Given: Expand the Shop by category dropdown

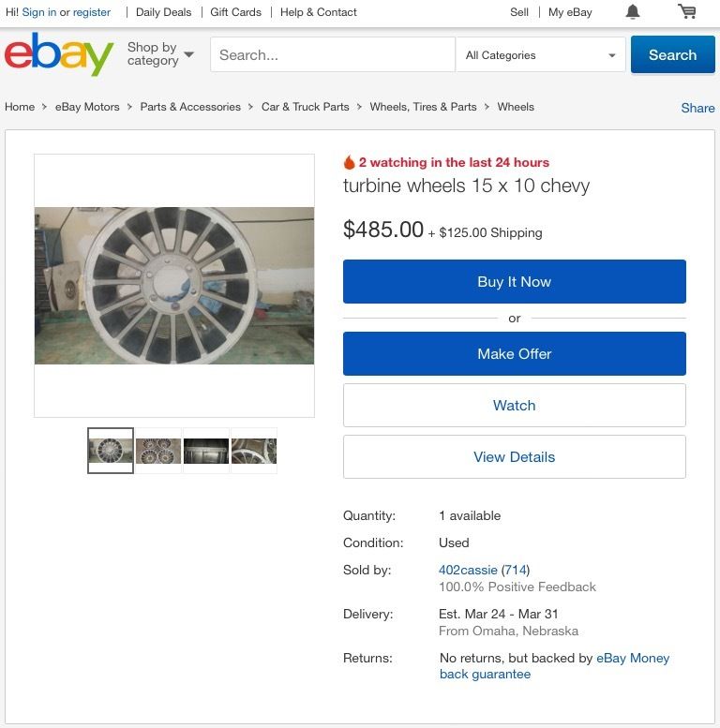Looking at the screenshot, I should 160,53.
